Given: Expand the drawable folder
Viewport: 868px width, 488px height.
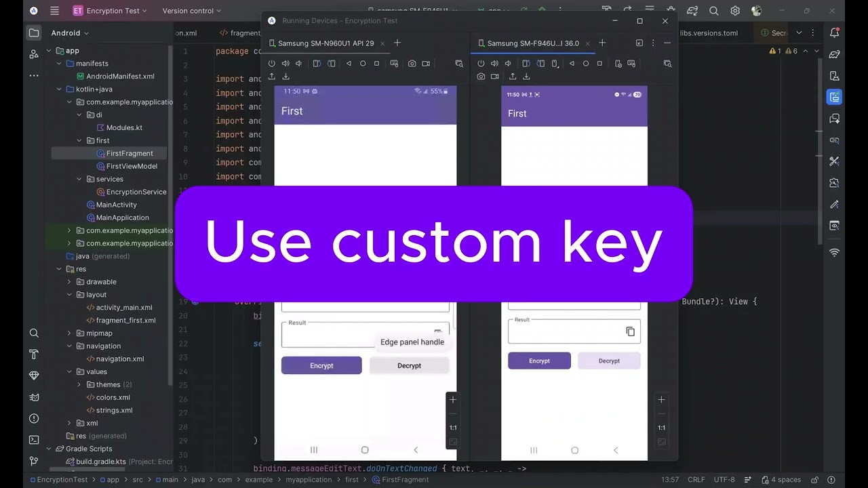Looking at the screenshot, I should [69, 282].
